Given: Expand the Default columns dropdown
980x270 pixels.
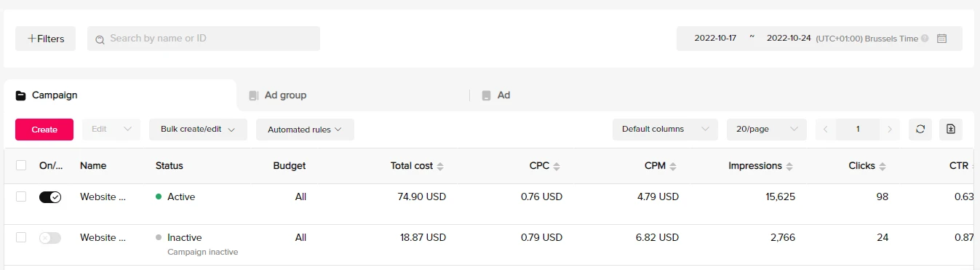Looking at the screenshot, I should click(x=665, y=130).
